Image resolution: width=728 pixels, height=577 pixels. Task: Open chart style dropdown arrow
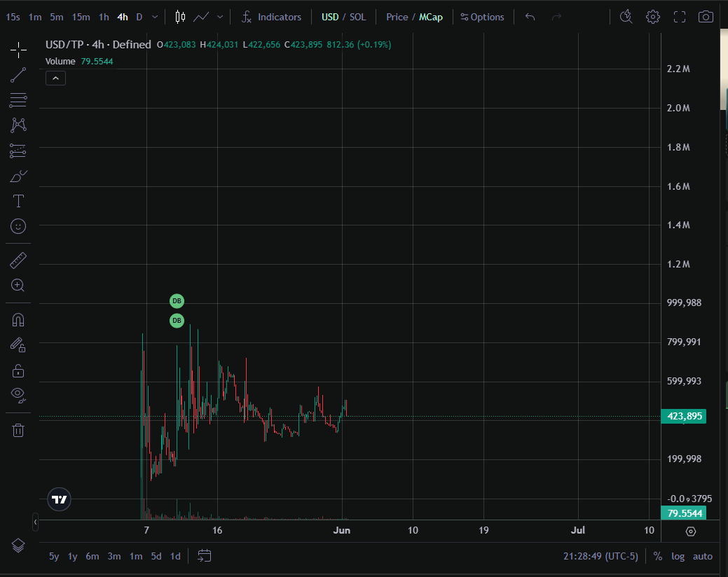tap(220, 18)
